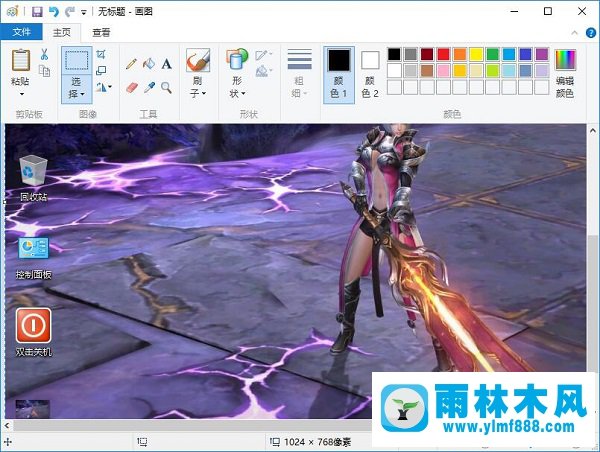Switch to the 查看 tab

click(101, 33)
